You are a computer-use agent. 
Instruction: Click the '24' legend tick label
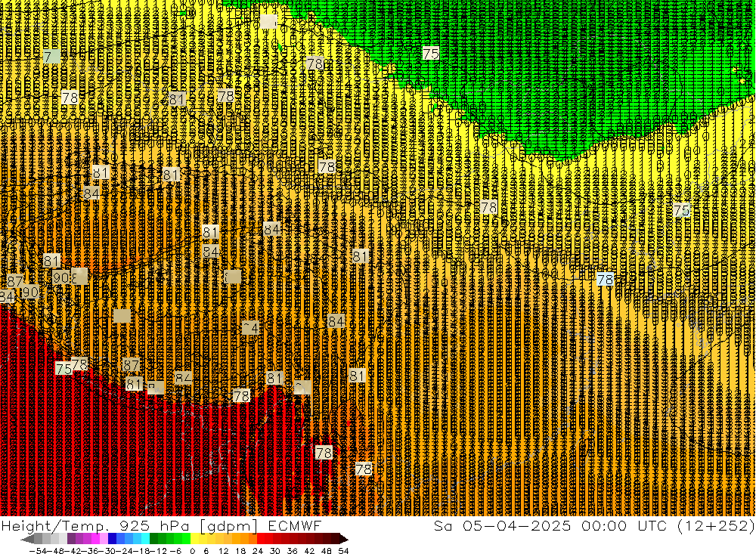coord(258,551)
